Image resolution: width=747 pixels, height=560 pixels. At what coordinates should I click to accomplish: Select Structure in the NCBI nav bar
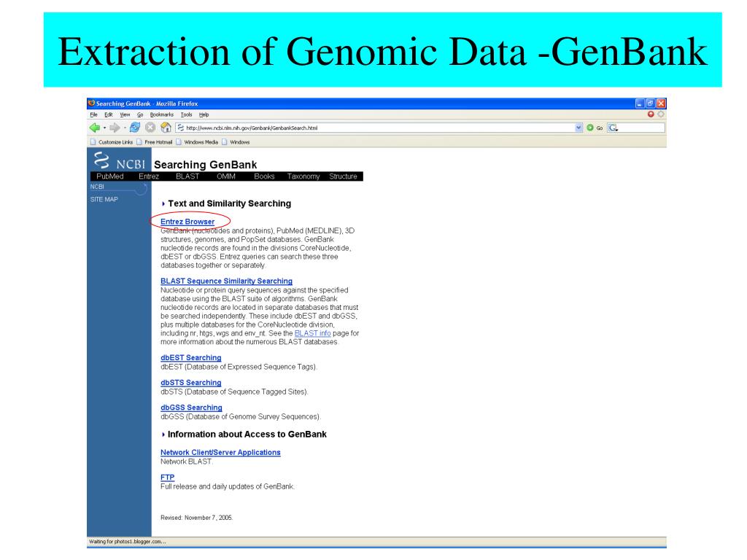coord(343,176)
